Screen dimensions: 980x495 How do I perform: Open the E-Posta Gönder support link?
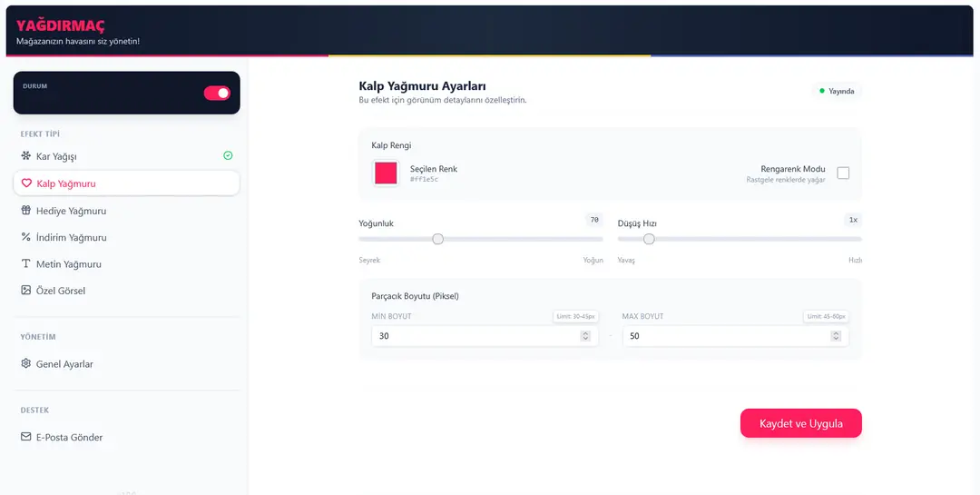tap(69, 437)
